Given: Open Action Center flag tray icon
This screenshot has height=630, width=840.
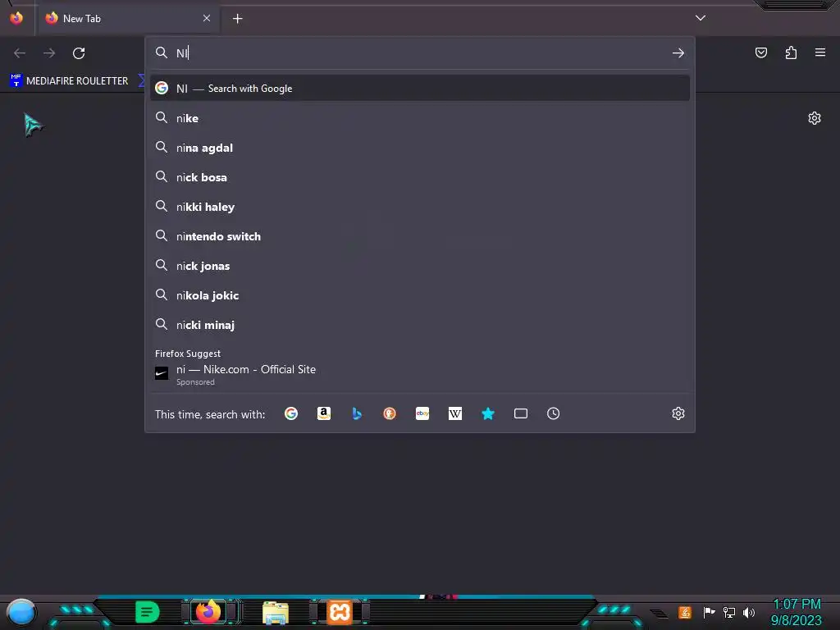Looking at the screenshot, I should 709,612.
